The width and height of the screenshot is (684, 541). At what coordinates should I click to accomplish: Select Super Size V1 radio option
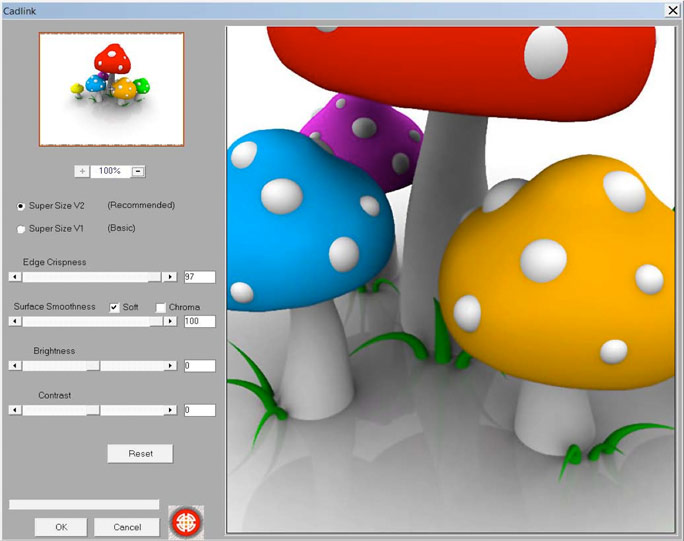pyautogui.click(x=21, y=229)
